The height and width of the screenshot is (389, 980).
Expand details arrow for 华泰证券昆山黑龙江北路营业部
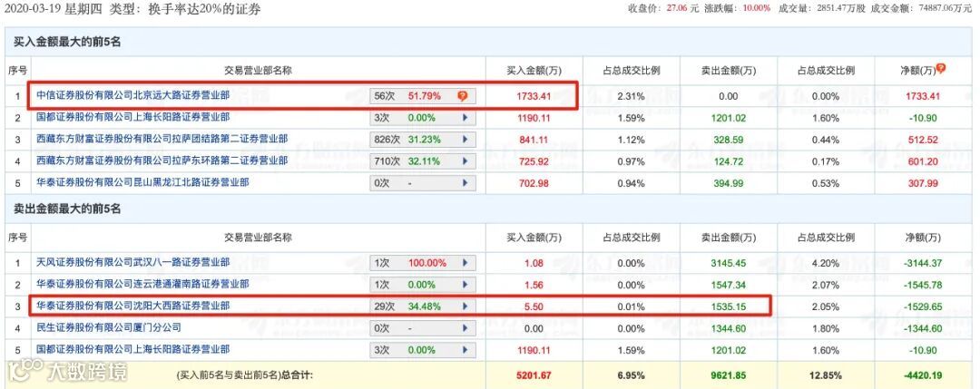[465, 183]
